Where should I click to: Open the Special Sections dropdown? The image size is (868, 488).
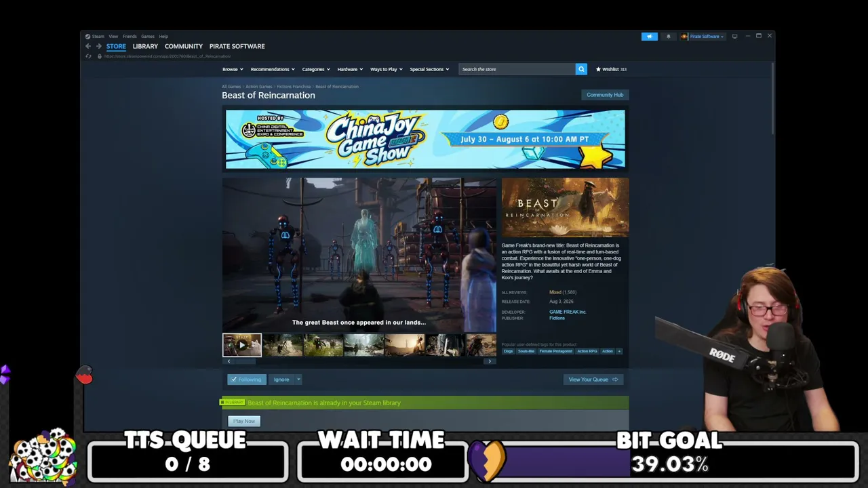tap(429, 69)
